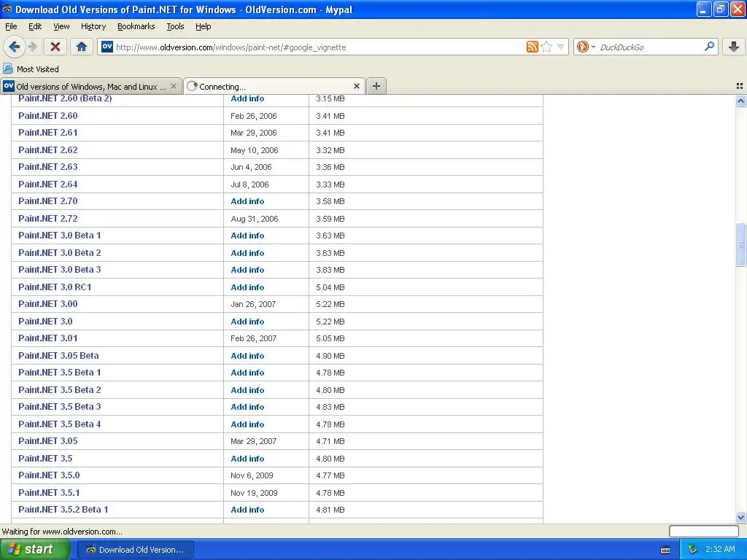The image size is (747, 560).
Task: Open the Tools menu
Action: click(175, 26)
